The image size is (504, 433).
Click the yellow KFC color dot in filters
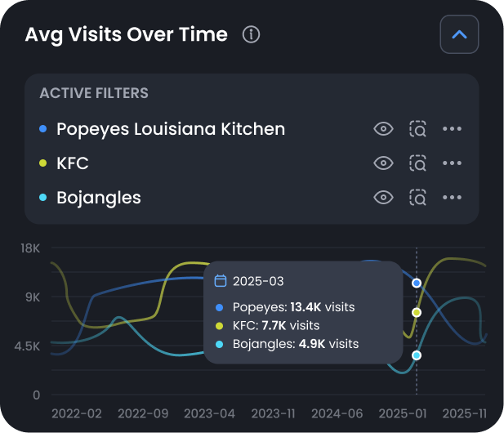click(x=43, y=163)
